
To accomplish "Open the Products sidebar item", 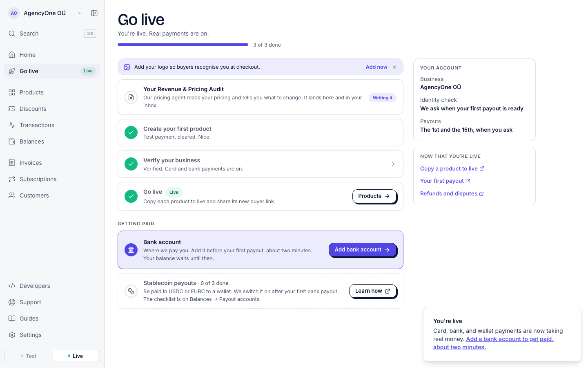I will pyautogui.click(x=52, y=92).
